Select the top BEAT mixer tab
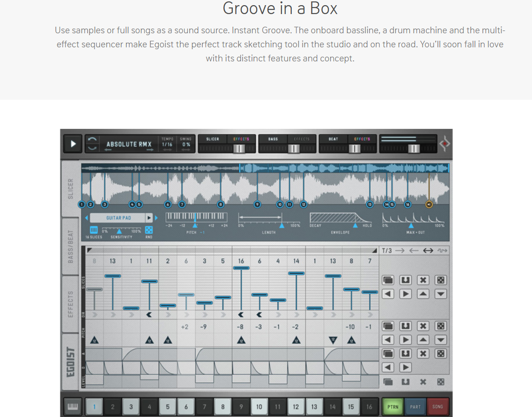This screenshot has height=417, width=532. tap(333, 139)
